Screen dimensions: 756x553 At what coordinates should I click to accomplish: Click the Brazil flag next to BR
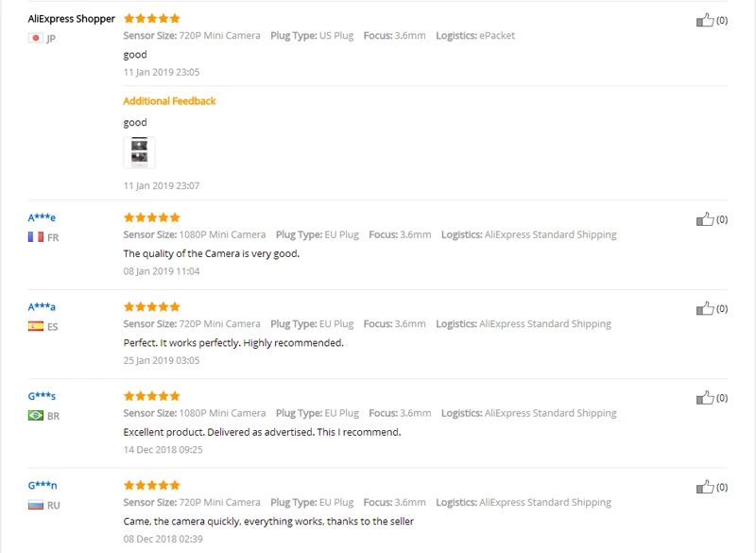pyautogui.click(x=36, y=415)
